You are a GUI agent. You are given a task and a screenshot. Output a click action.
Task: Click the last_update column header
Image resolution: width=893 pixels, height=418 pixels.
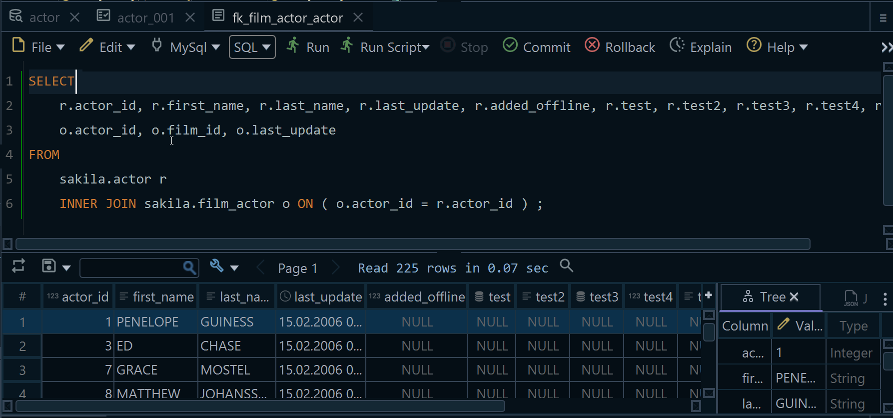coord(321,297)
